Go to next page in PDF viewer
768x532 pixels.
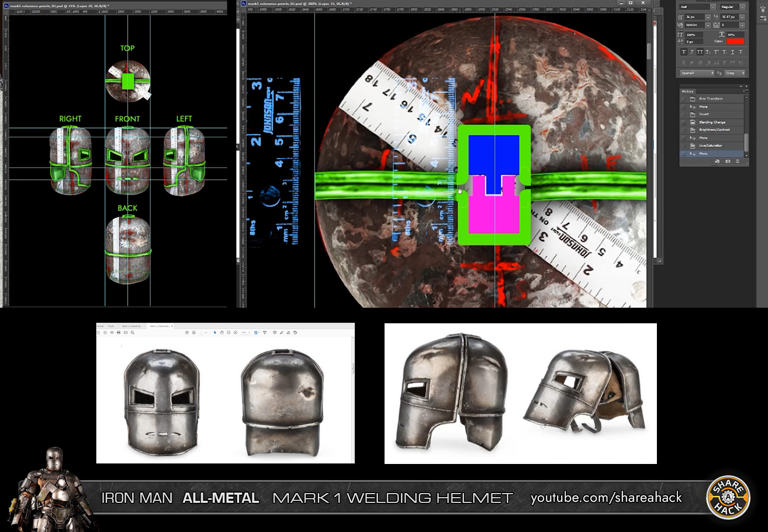point(194,332)
